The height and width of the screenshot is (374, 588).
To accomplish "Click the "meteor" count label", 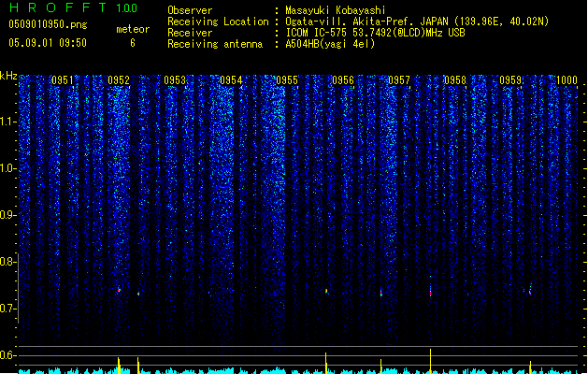I will tap(133, 29).
